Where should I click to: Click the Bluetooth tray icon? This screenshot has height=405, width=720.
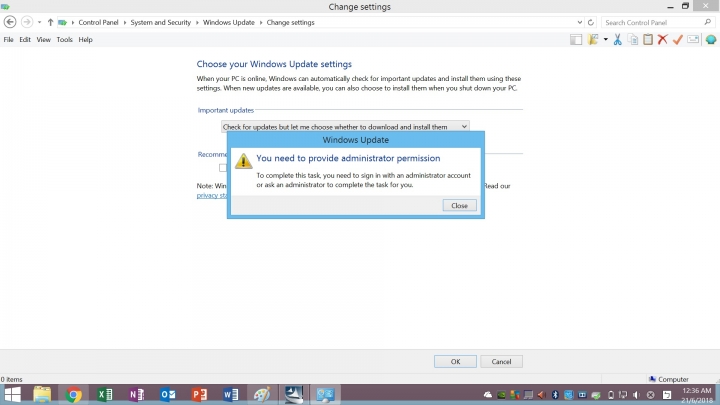(555, 395)
